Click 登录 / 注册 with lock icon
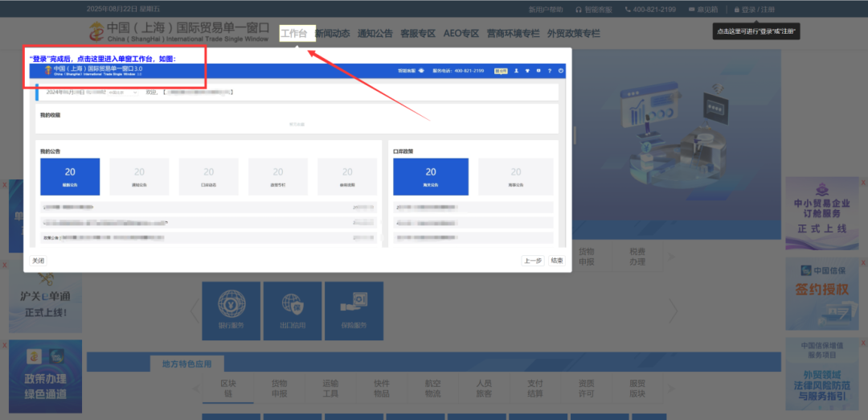The height and width of the screenshot is (420, 868). pyautogui.click(x=755, y=10)
